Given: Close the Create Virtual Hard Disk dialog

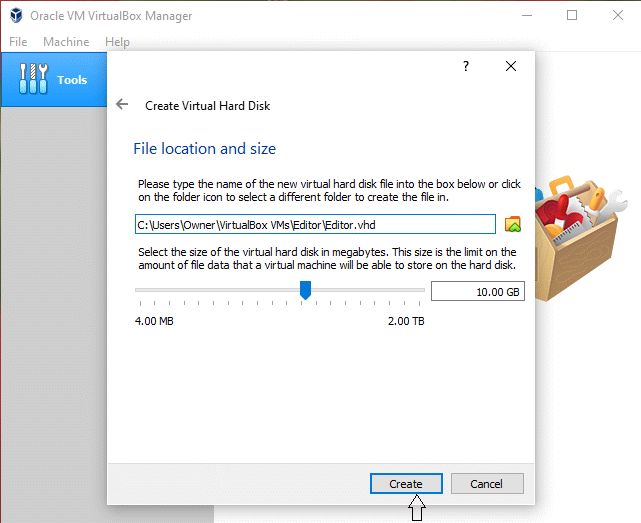Looking at the screenshot, I should click(x=511, y=66).
